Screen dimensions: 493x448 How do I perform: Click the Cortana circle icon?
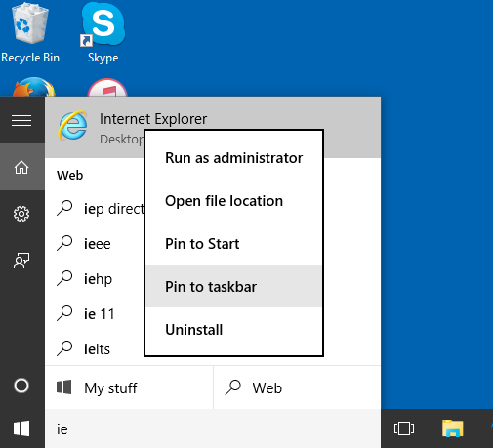[21, 386]
